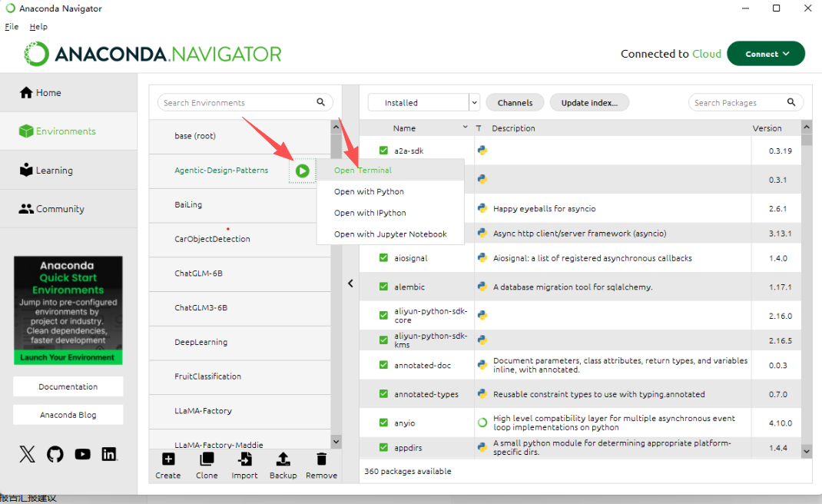Open the Learning sidebar icon
Image resolution: width=822 pixels, height=504 pixels.
(26, 170)
